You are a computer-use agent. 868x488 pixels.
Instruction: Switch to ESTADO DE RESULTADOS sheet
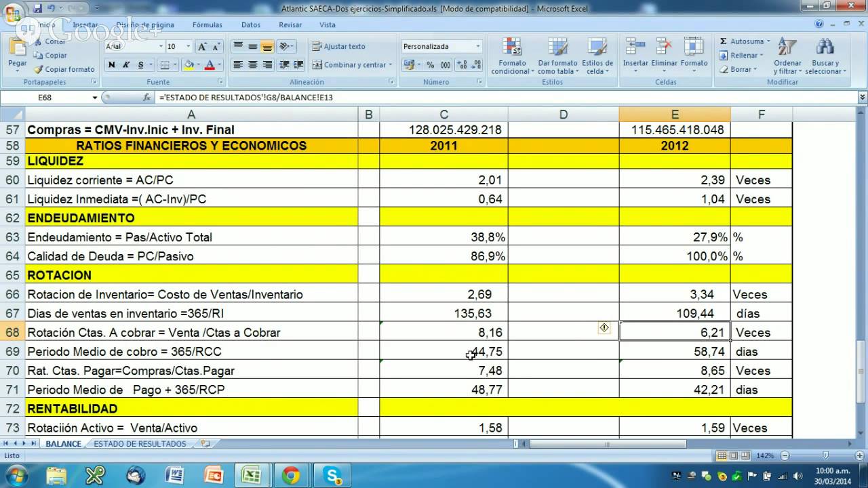click(x=140, y=444)
